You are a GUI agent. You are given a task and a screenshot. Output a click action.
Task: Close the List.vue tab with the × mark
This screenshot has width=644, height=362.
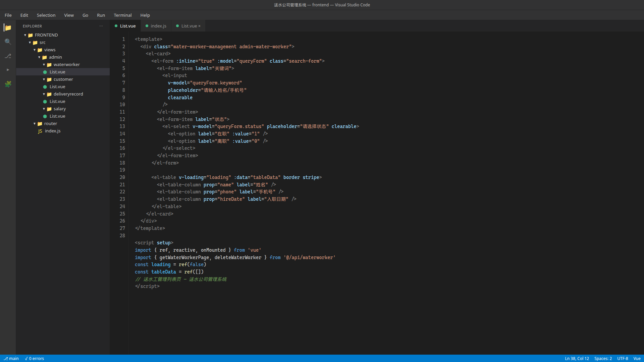(x=199, y=26)
